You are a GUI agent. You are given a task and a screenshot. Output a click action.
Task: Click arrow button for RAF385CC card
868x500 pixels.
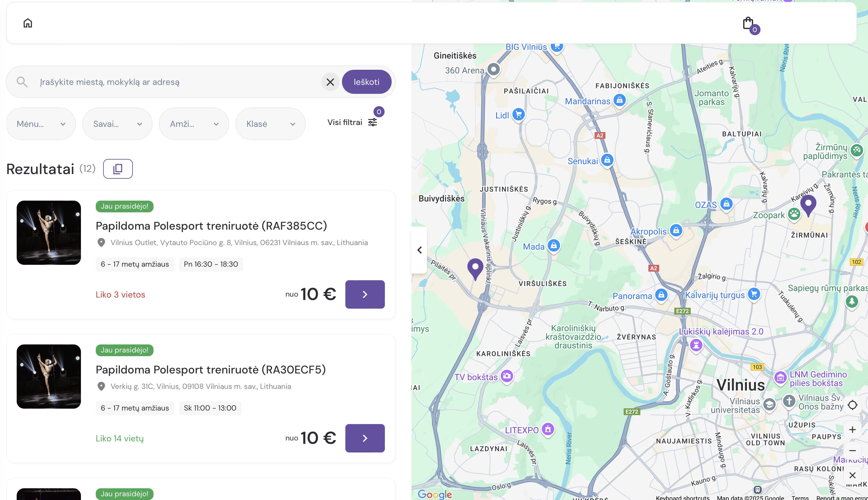pyautogui.click(x=365, y=294)
